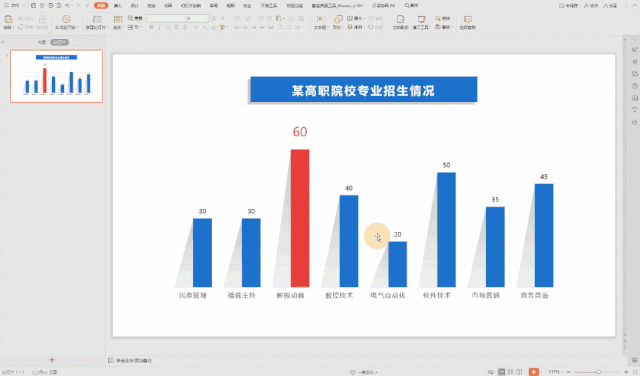The width and height of the screenshot is (640, 376).
Task: Open the font size combo box
Action: click(198, 18)
